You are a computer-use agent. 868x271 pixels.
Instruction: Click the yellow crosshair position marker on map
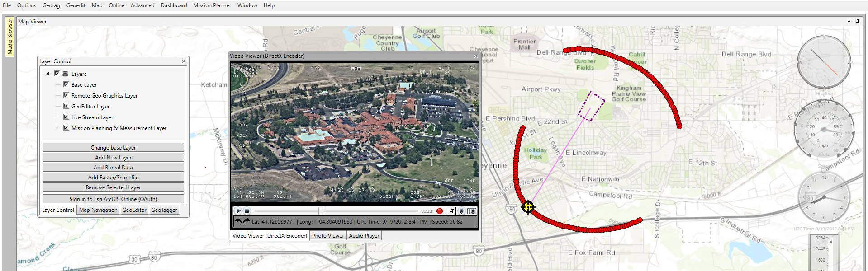pyautogui.click(x=528, y=207)
